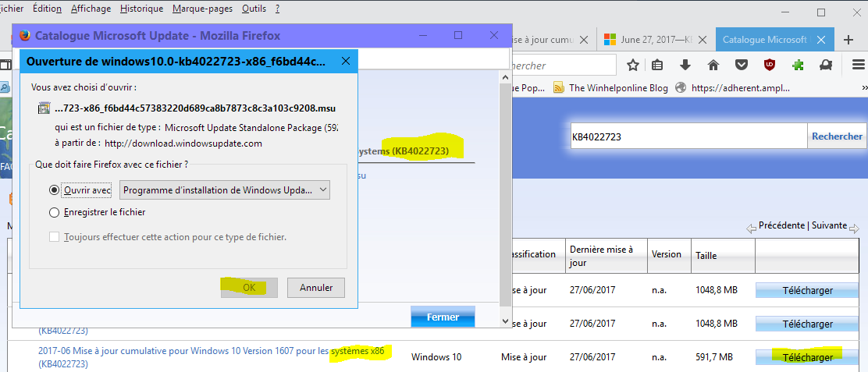Click the KB4022723 search input field
Screen dimensions: 868x372
tap(689, 136)
